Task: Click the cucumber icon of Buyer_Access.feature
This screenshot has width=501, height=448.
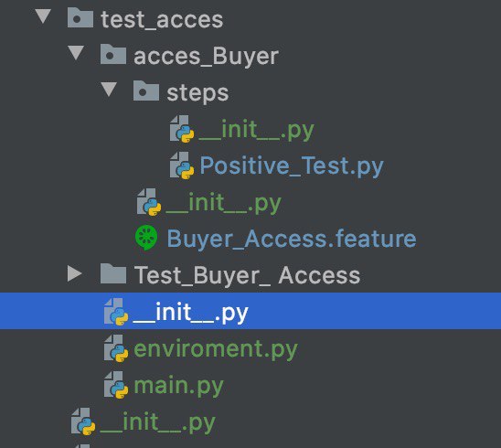Action: pos(146,238)
